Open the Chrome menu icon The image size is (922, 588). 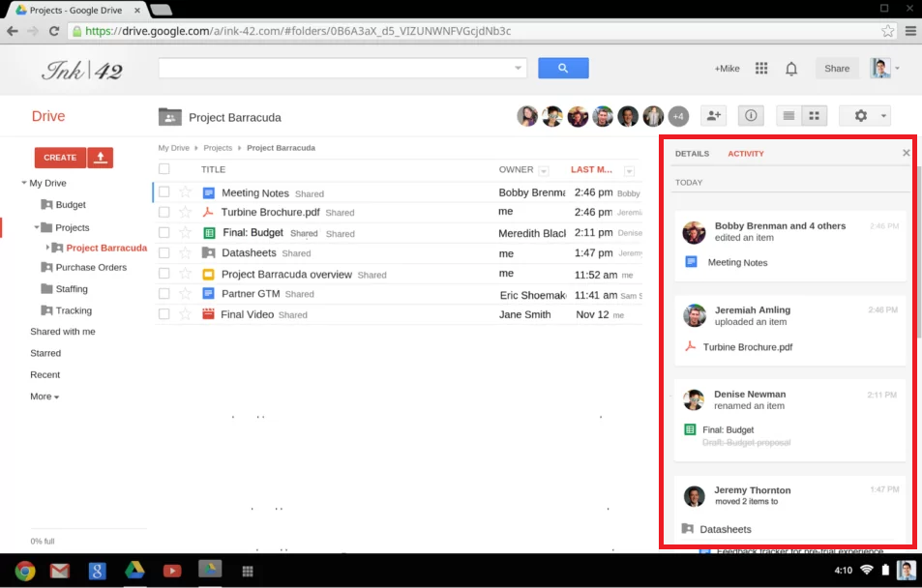pos(910,31)
